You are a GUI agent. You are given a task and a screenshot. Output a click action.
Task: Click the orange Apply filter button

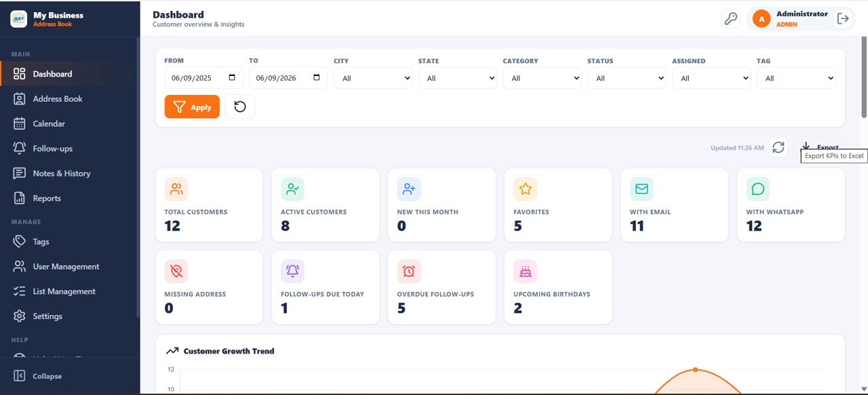coord(192,107)
